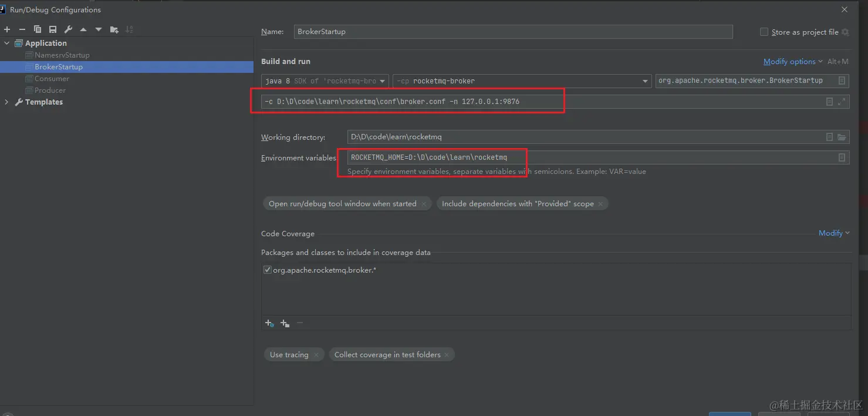Expand the Templates tree node

click(6, 102)
